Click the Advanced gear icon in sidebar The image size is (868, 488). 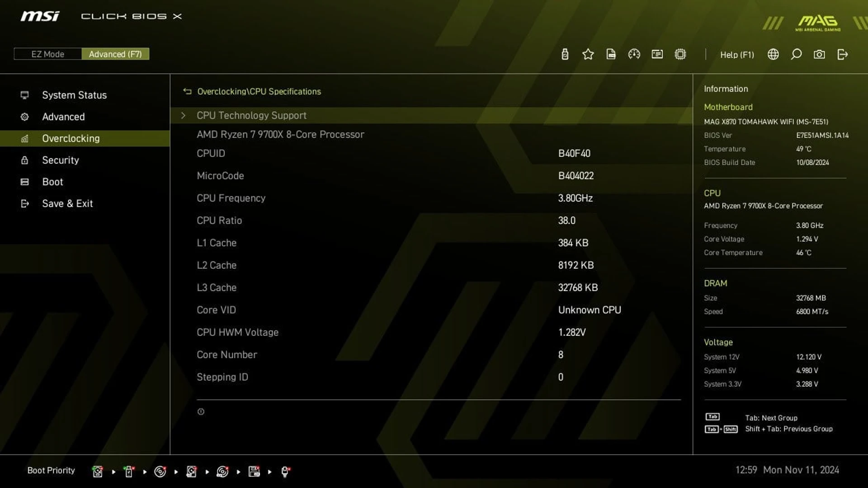[24, 117]
